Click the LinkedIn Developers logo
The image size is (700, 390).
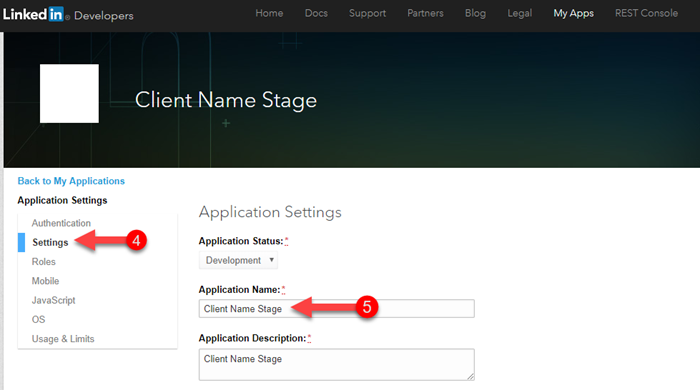click(x=68, y=15)
